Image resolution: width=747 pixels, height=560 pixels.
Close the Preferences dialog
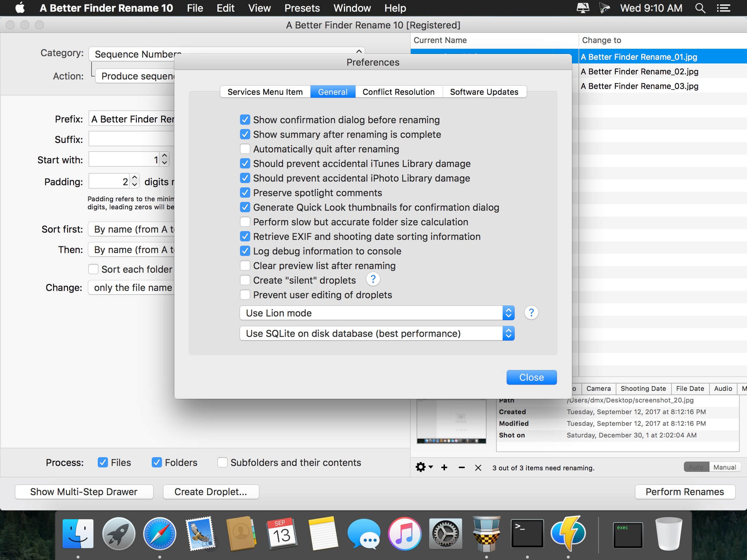531,377
